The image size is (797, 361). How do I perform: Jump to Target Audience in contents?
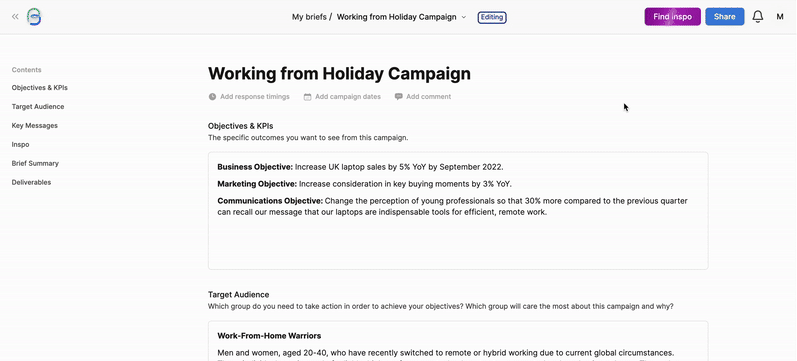coord(38,107)
